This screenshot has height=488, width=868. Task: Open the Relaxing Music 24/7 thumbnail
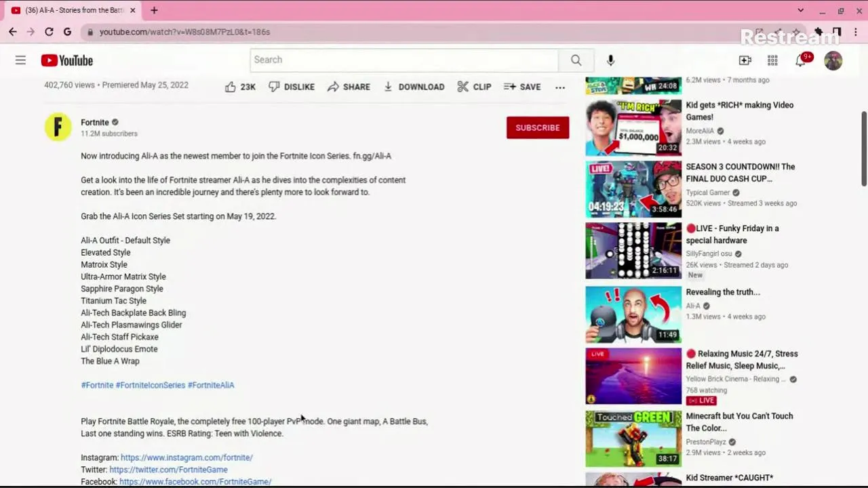[633, 375]
